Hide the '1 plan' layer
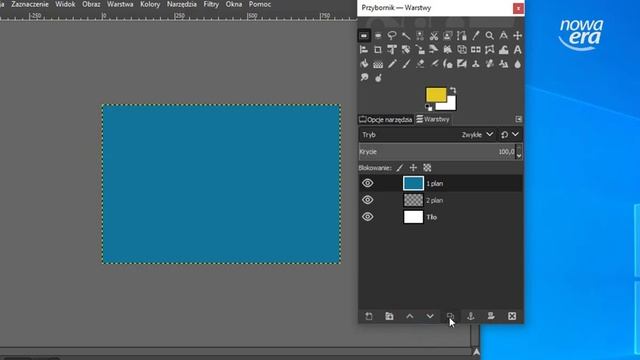Image resolution: width=640 pixels, height=360 pixels. point(367,183)
